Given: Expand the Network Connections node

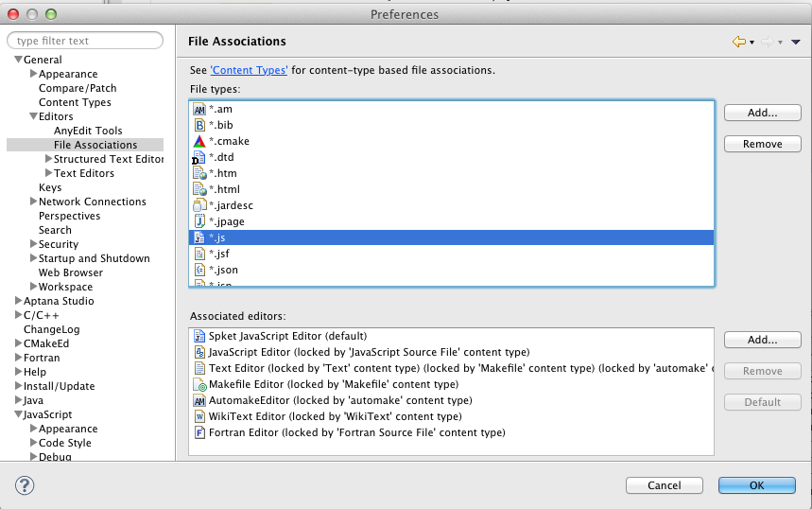Looking at the screenshot, I should coord(34,202).
